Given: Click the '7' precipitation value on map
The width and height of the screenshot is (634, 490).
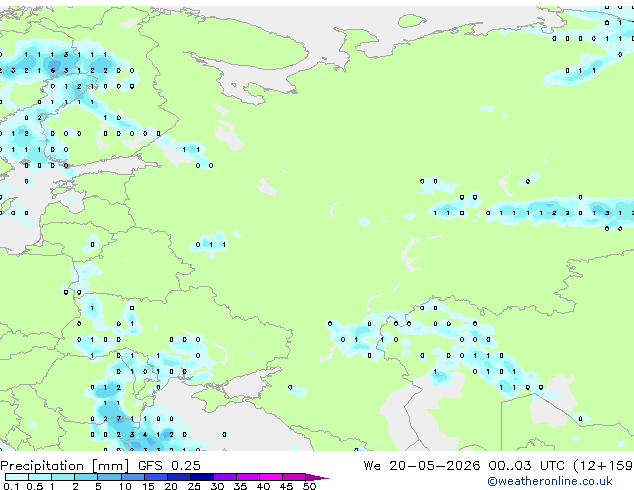Looking at the screenshot, I should coord(119,419).
